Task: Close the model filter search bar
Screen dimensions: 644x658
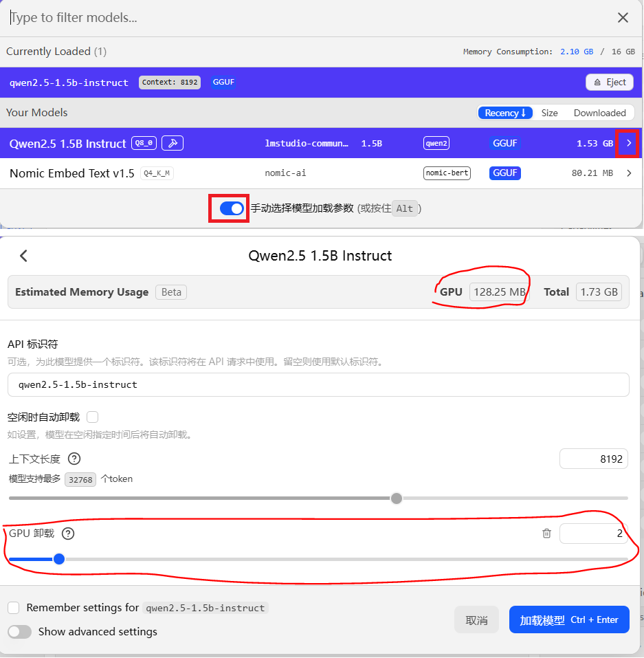Action: click(x=623, y=18)
